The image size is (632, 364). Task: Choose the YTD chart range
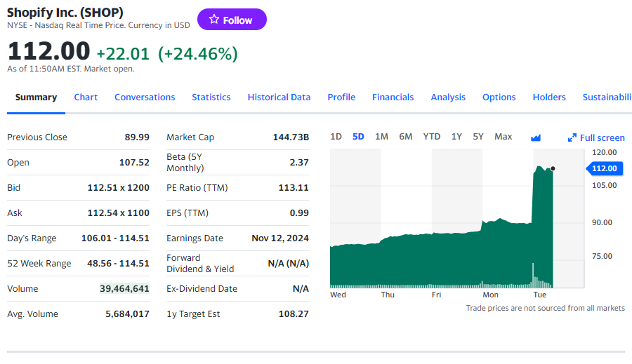(432, 137)
